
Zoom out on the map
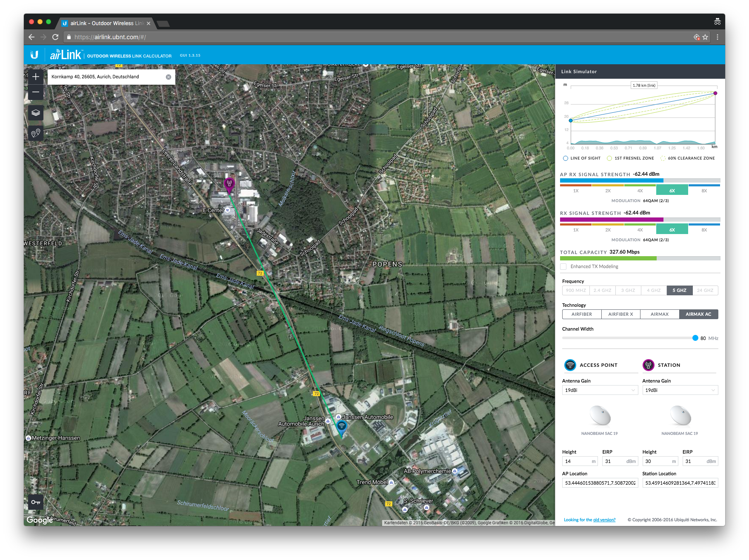tap(36, 92)
